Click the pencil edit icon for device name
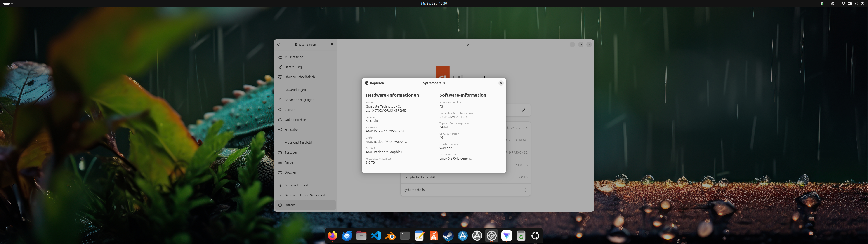 (x=524, y=110)
